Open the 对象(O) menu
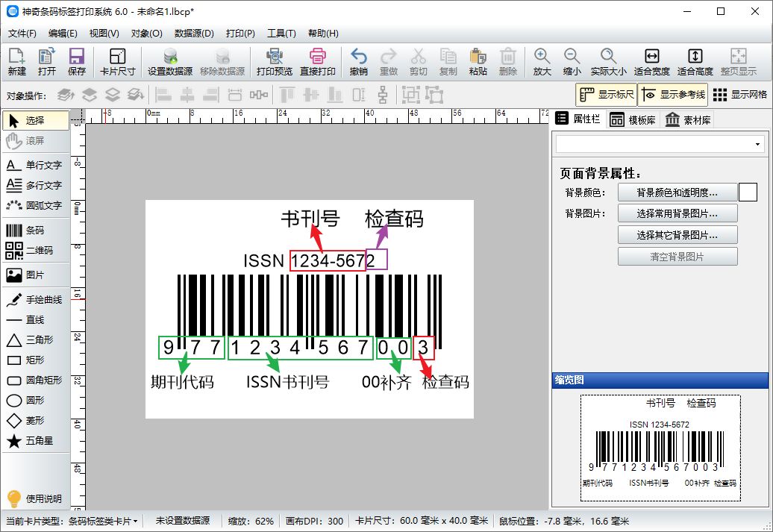773x532 pixels. pos(146,34)
